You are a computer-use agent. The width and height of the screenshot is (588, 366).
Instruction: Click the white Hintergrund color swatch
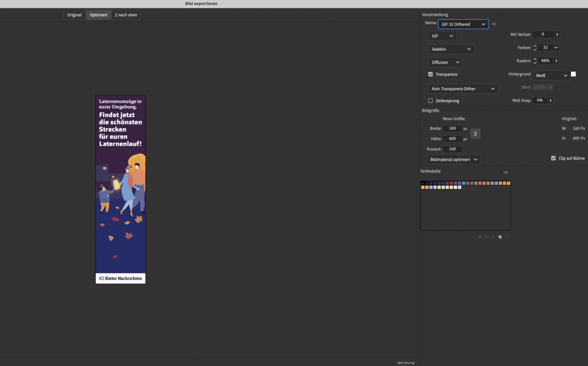pyautogui.click(x=573, y=74)
